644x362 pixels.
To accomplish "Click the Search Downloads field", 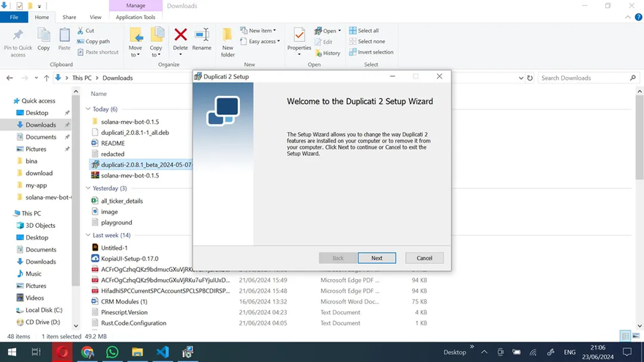I will pyautogui.click(x=585, y=78).
